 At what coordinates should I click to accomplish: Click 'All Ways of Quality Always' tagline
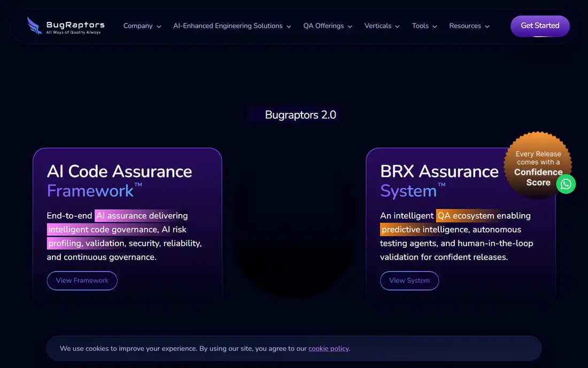pyautogui.click(x=74, y=33)
